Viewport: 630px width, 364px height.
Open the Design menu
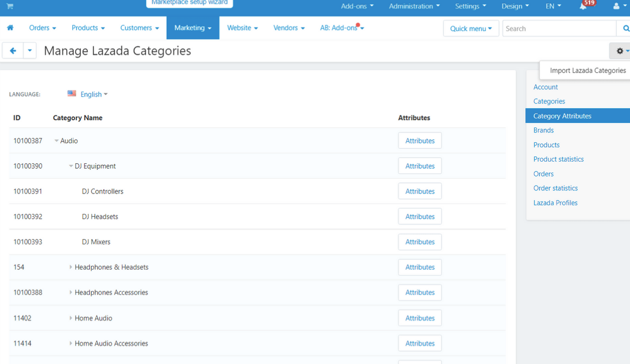[515, 6]
